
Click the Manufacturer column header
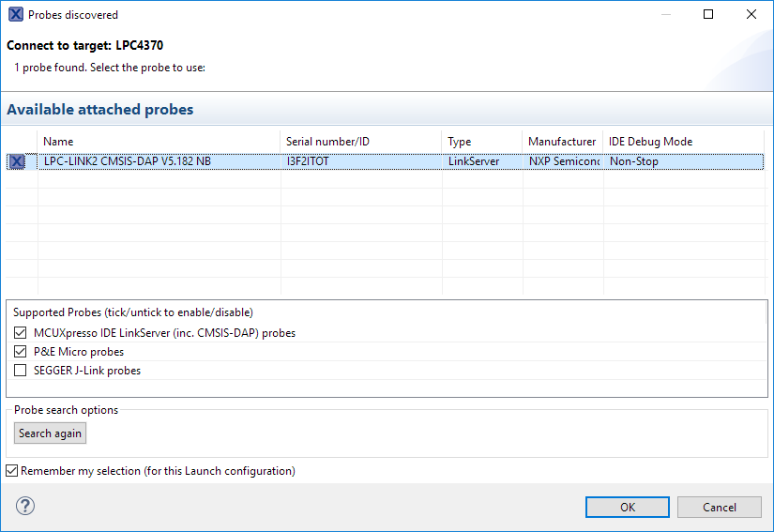562,142
